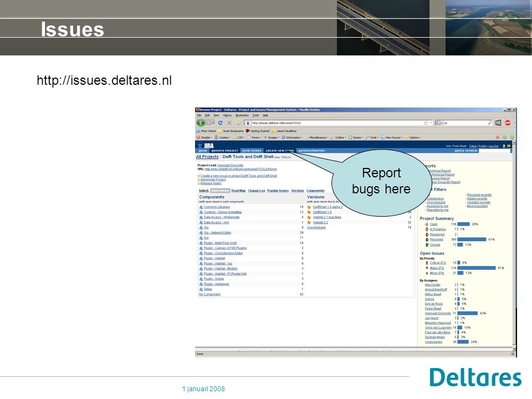Click the Unassigned issues link
This screenshot has width=532, height=399.
point(433,342)
